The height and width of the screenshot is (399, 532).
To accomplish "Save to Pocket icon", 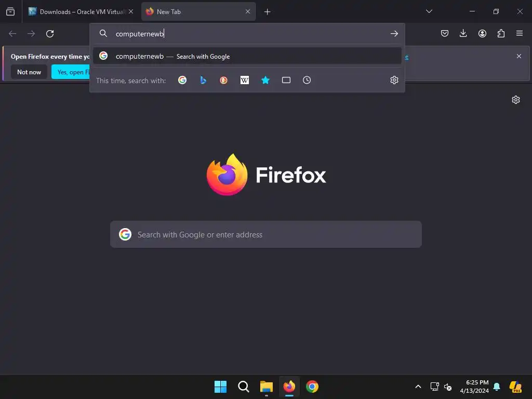I will coord(445,33).
